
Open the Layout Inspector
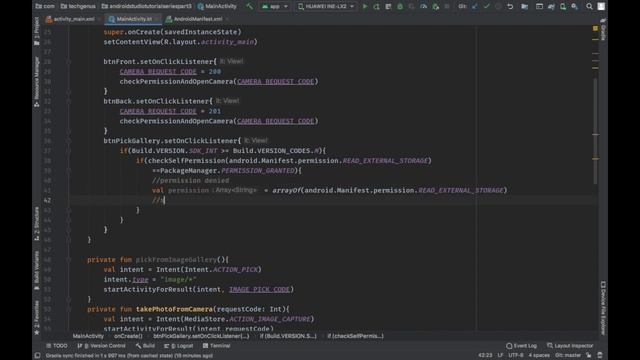click(x=570, y=346)
